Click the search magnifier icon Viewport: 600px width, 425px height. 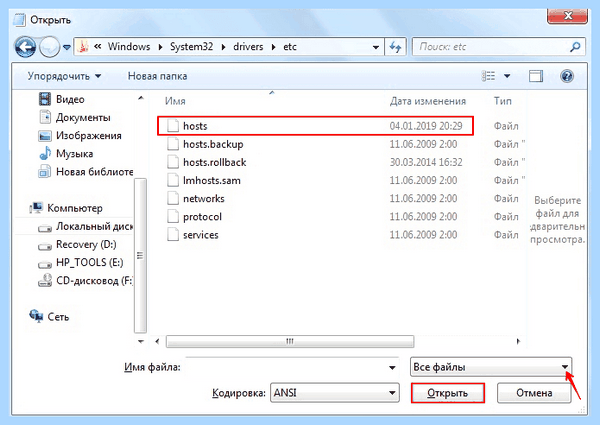click(575, 47)
